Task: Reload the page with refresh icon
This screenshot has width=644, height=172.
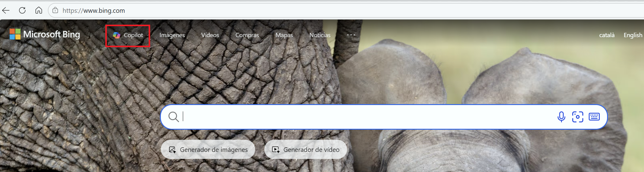Action: 22,11
